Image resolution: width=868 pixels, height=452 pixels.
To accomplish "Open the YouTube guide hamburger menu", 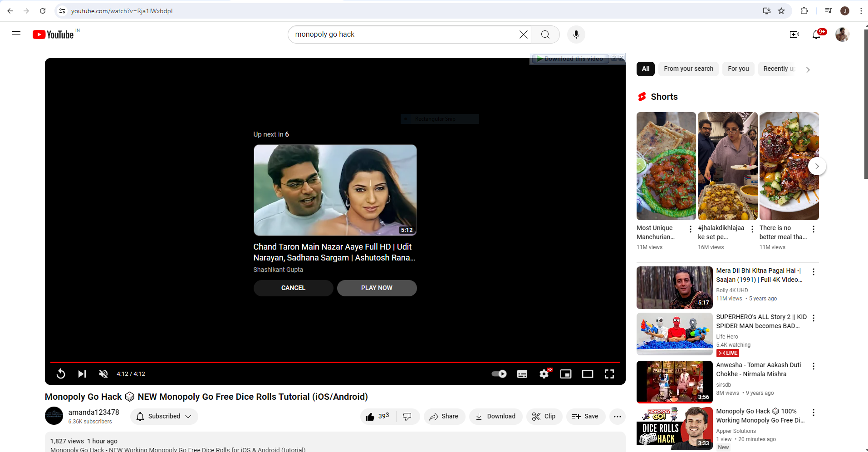I will coord(16,34).
